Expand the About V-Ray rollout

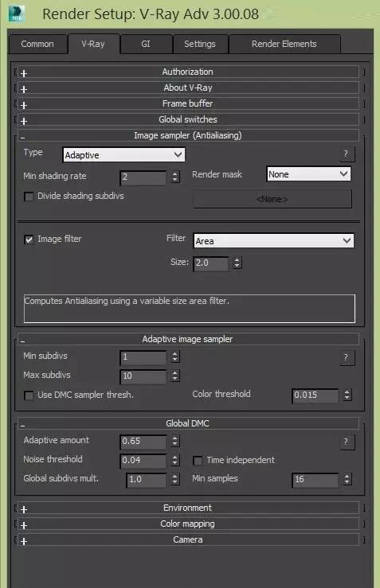point(188,88)
